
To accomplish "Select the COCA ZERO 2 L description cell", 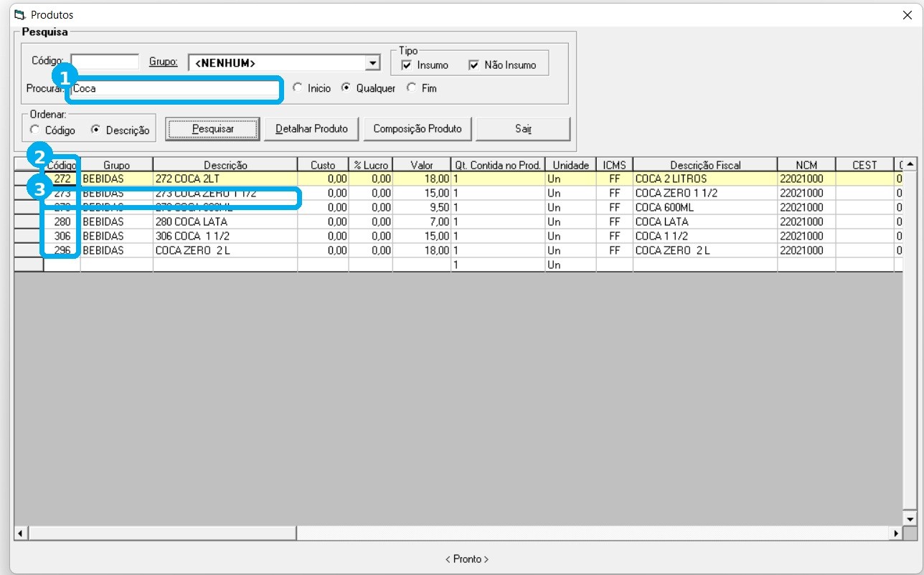I will click(x=225, y=250).
